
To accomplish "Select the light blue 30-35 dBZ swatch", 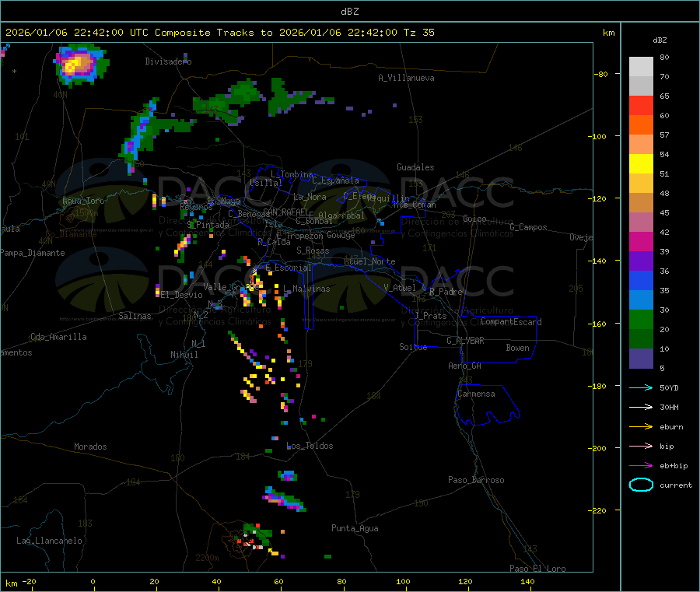I will [x=641, y=300].
